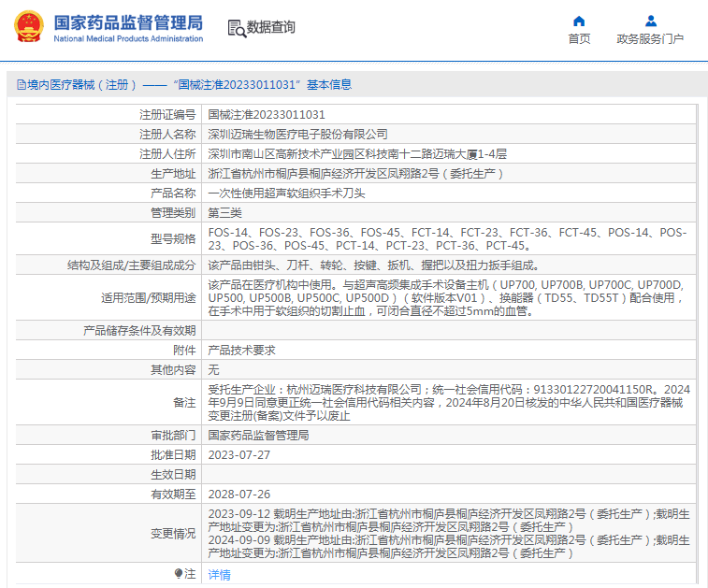
Task: Click the 批准日期 label
Action: click(173, 455)
